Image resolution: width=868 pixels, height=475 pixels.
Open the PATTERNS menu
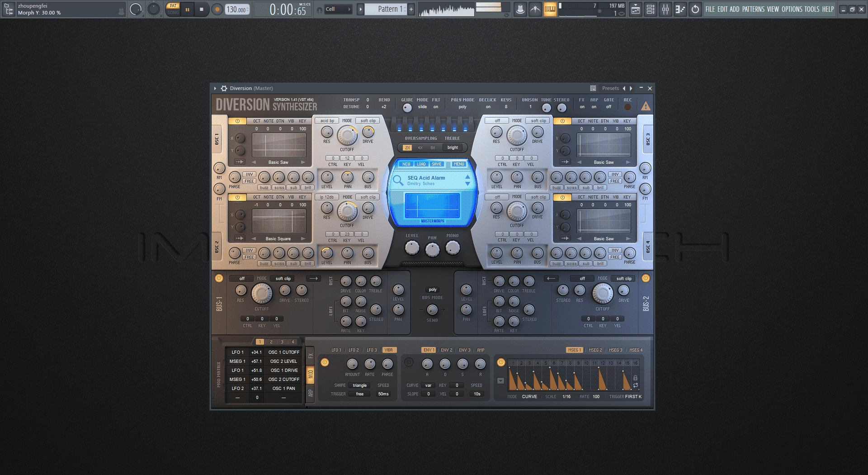pyautogui.click(x=753, y=9)
